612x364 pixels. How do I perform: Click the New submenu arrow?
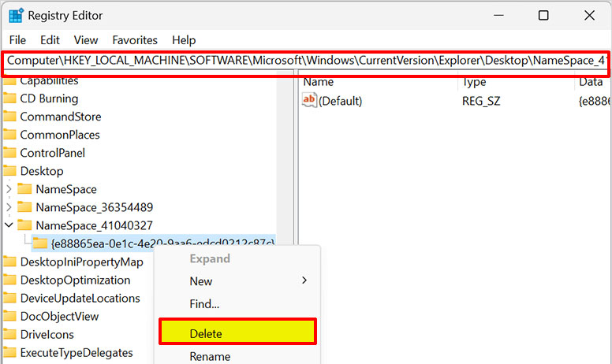[x=304, y=280]
